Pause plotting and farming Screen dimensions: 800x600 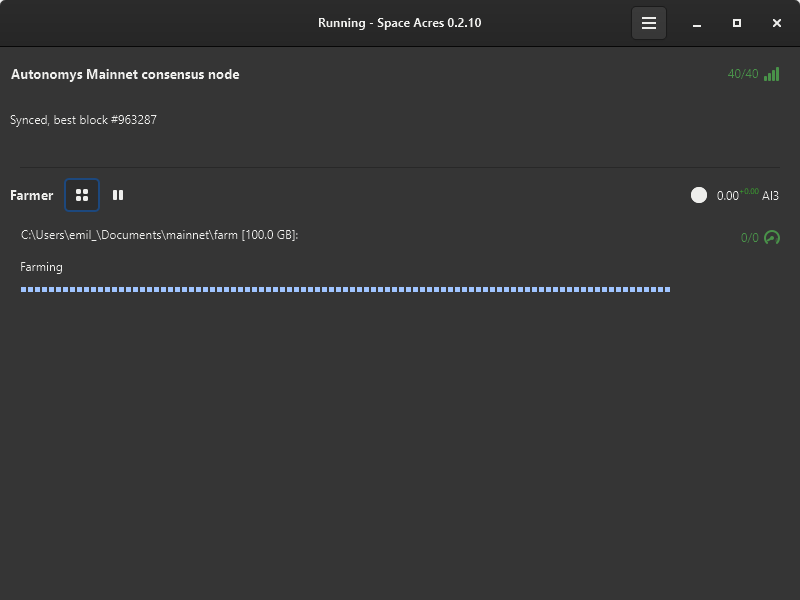point(118,195)
